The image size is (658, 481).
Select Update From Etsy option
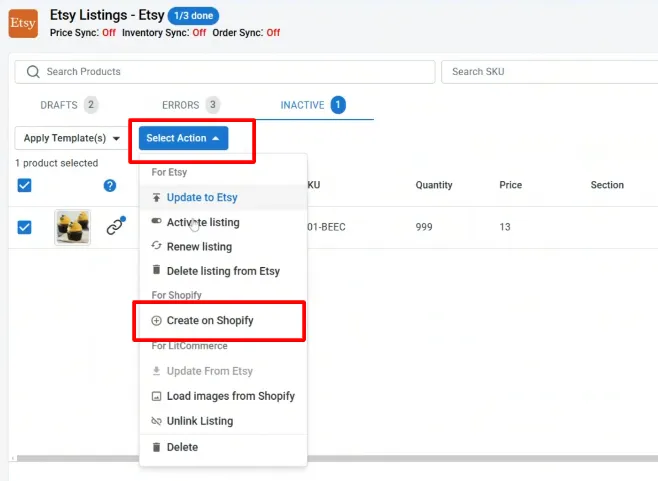[223, 371]
